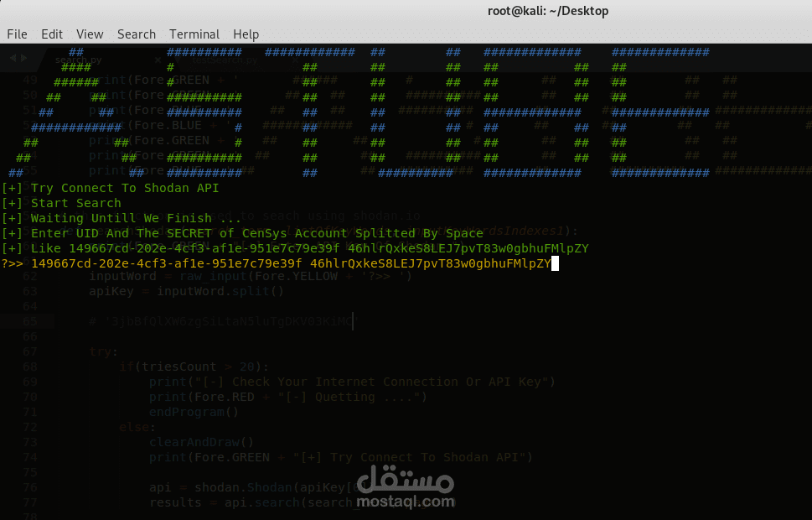
Task: Click the line '[+] Start Search'
Action: click(61, 203)
